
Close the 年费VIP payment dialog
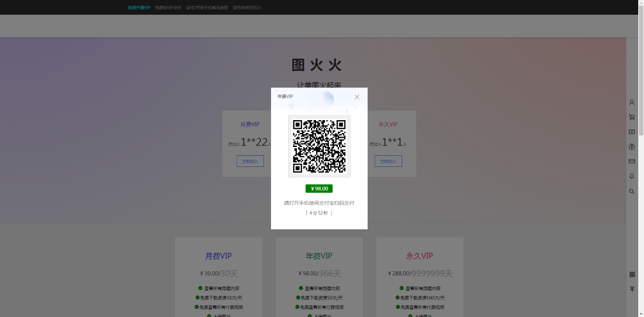click(x=357, y=97)
